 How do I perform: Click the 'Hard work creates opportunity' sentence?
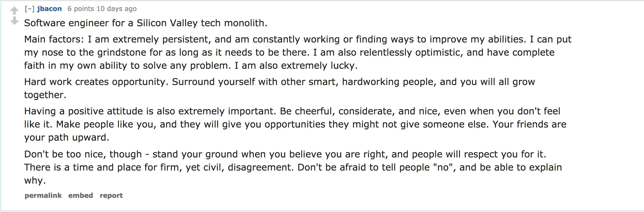coord(96,82)
